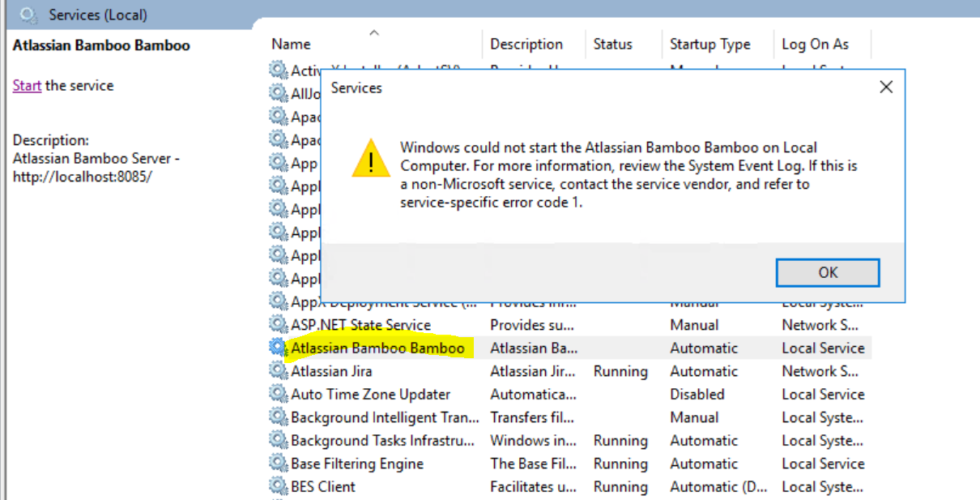This screenshot has height=500, width=980.
Task: Click the Local Service cell of Atlassian Bamboo Bamboo
Action: click(x=823, y=348)
